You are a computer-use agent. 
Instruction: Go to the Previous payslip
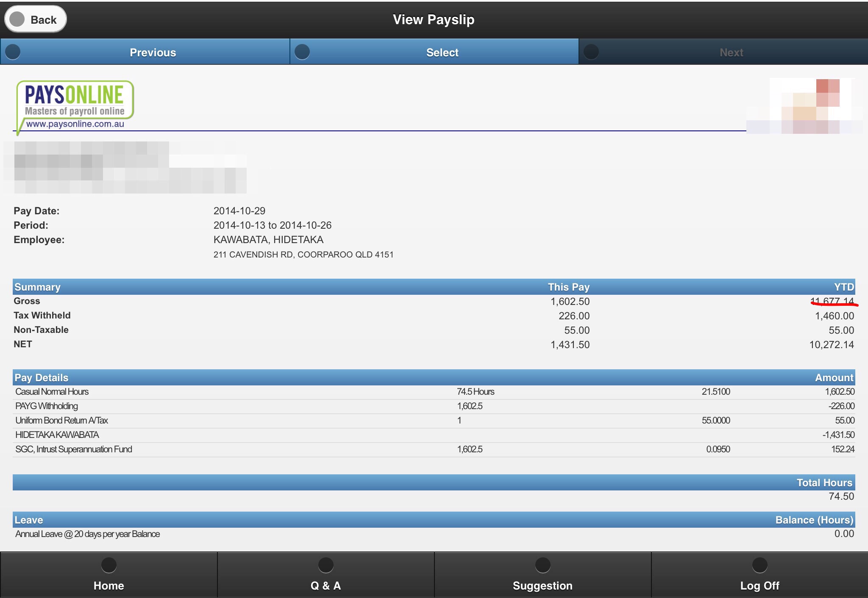[x=153, y=53]
